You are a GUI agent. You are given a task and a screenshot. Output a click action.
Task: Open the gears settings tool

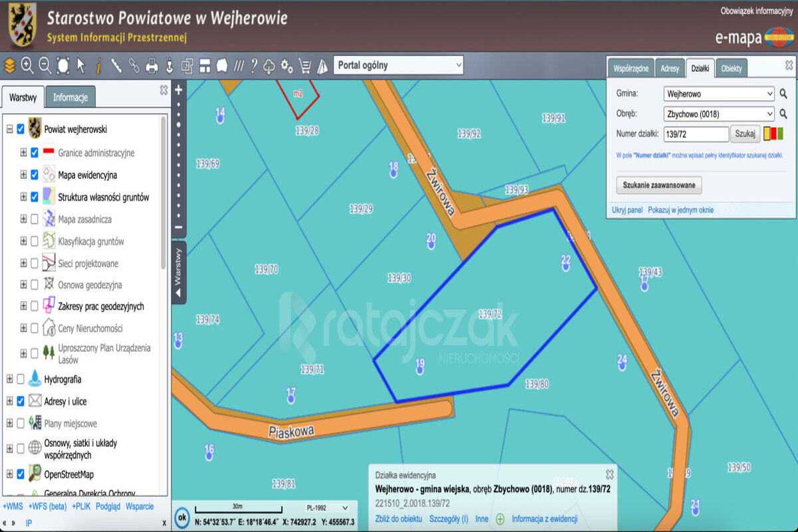point(287,65)
